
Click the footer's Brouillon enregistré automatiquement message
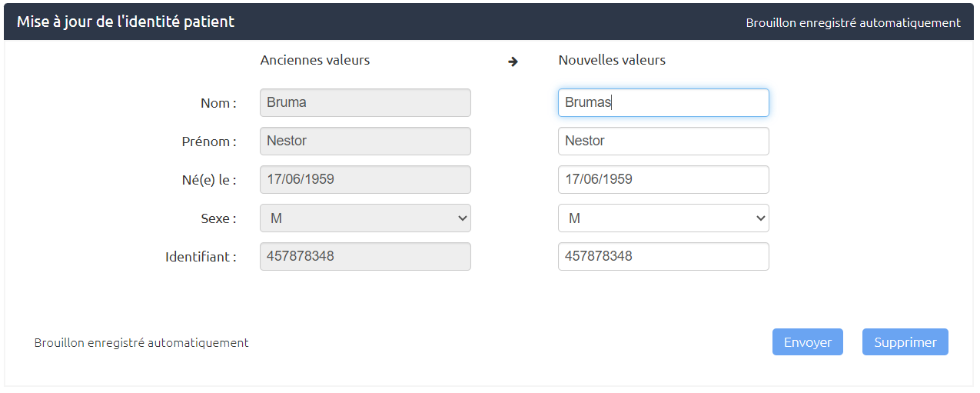pos(141,343)
